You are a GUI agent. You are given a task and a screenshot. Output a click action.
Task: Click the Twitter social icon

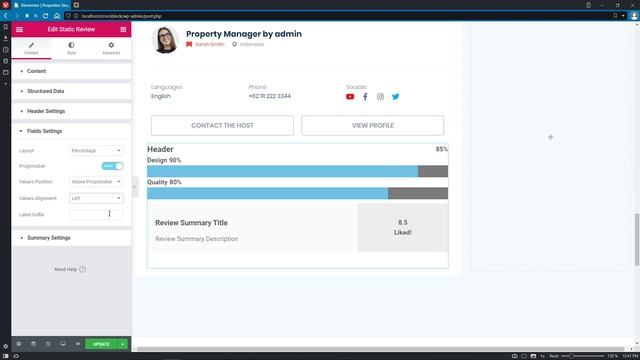click(x=396, y=97)
